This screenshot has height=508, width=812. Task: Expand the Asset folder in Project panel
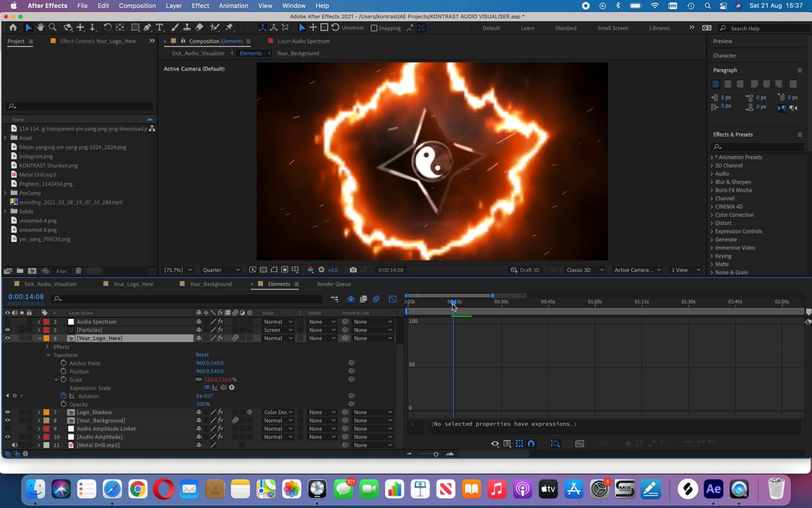(x=6, y=138)
